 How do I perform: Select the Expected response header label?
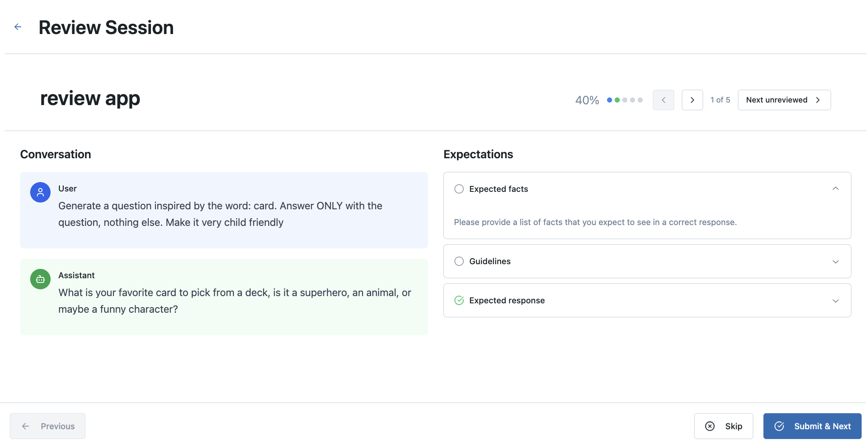click(507, 300)
